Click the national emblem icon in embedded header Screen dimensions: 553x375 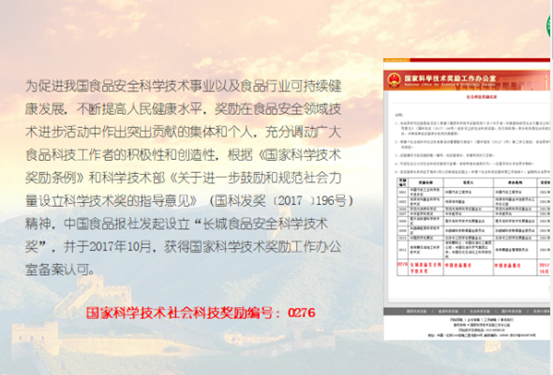394,79
